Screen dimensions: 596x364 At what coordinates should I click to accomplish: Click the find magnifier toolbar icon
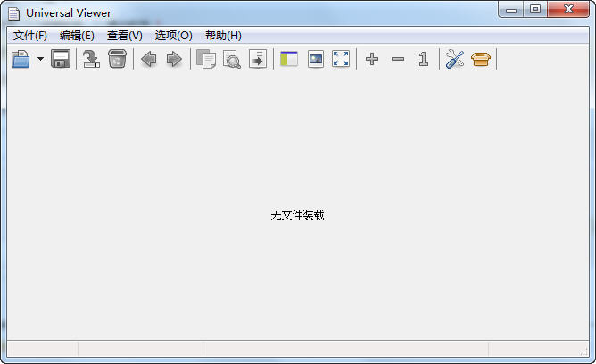click(x=232, y=59)
